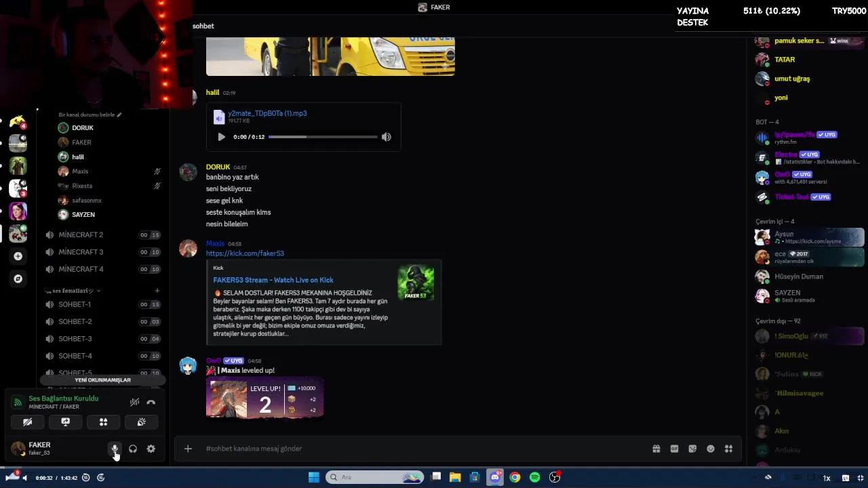Image resolution: width=868 pixels, height=488 pixels.
Task: Click YENİ OKUNMAMIŞLAR unread pill
Action: coord(103,380)
